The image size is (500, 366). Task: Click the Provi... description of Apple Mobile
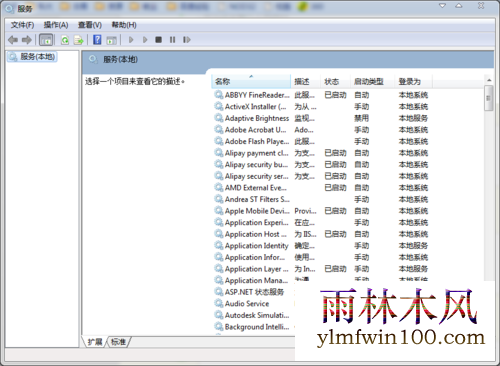pos(305,211)
